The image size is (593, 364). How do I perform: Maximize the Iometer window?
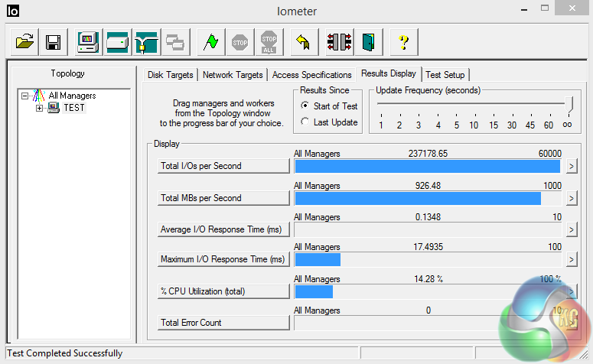coord(545,8)
